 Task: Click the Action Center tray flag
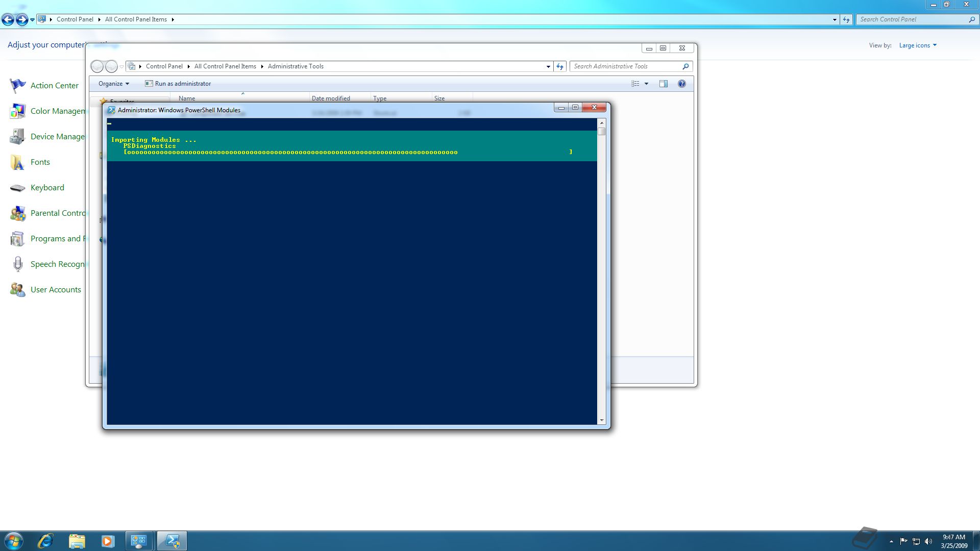tap(904, 541)
